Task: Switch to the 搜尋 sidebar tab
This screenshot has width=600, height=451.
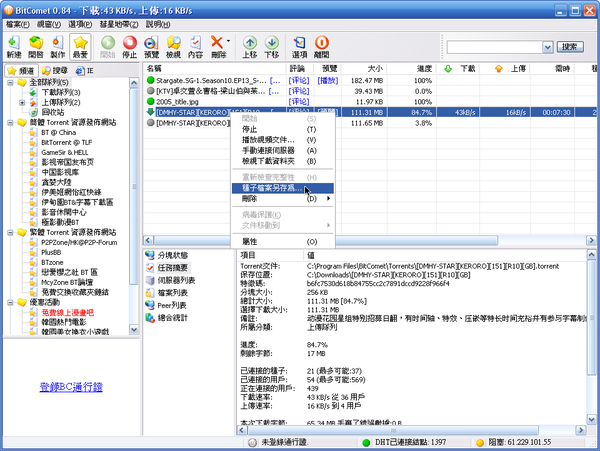Action: coord(55,71)
